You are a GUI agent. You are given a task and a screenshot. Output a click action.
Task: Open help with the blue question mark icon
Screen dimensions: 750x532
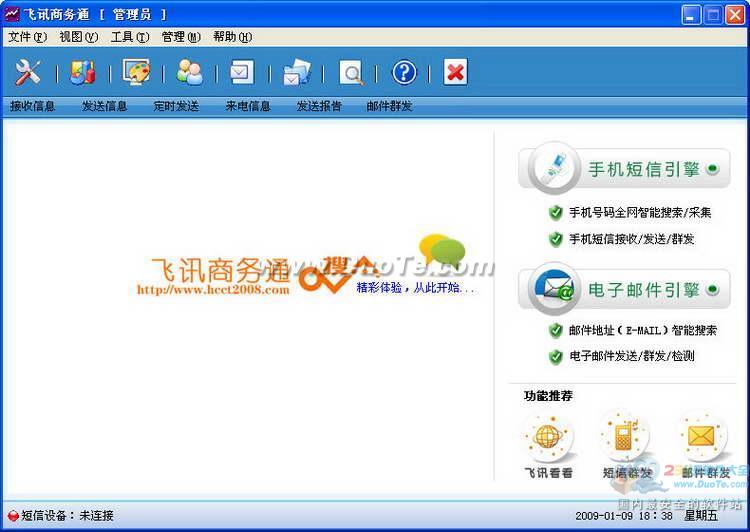[404, 73]
